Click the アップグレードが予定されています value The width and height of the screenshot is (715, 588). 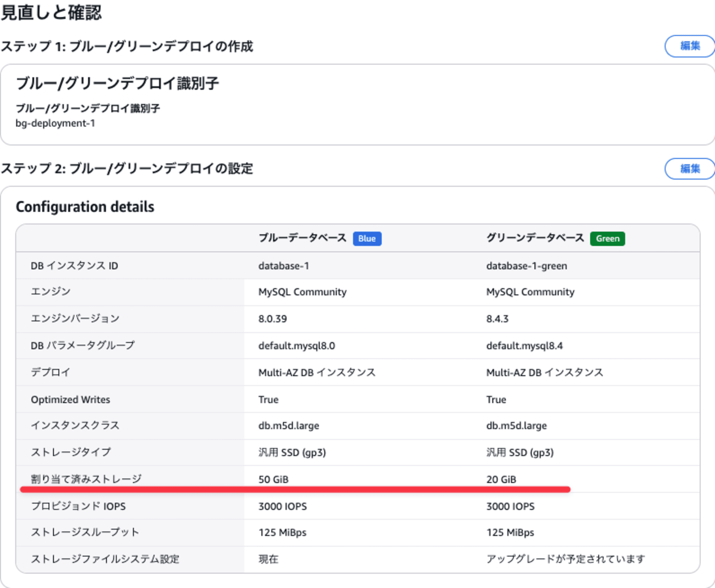[566, 559]
